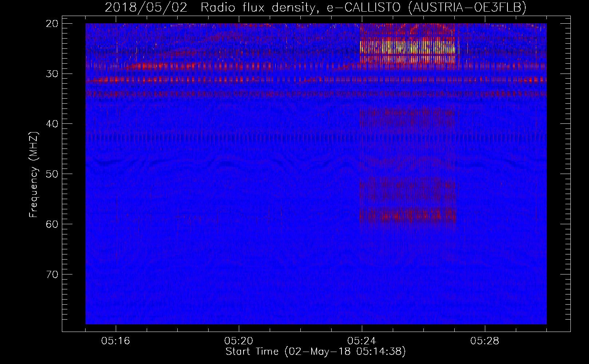The image size is (589, 364).
Task: Click the 05:16 time tick label
Action: pos(116,341)
